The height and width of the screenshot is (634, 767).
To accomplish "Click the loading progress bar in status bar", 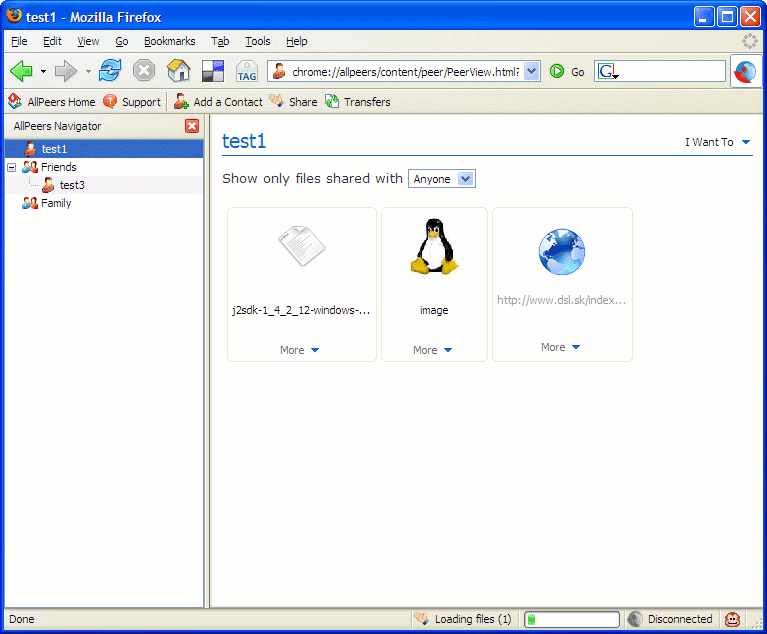I will 572,619.
